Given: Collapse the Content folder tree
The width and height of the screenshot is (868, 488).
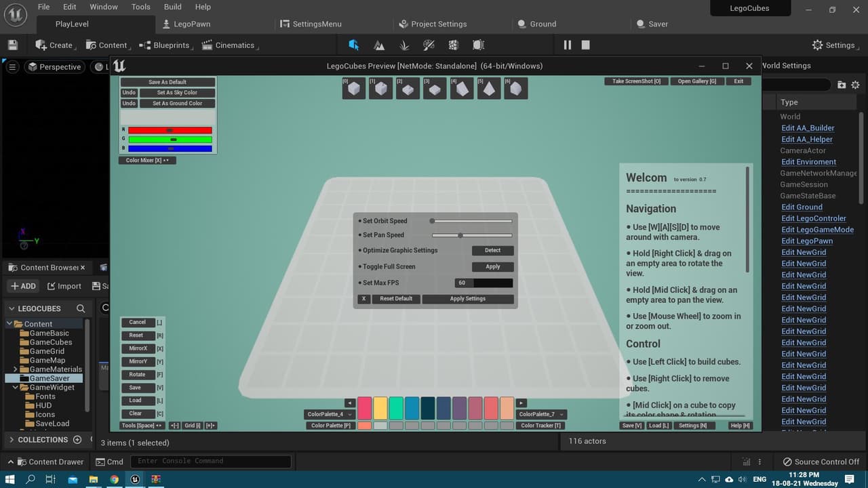Looking at the screenshot, I should [9, 324].
